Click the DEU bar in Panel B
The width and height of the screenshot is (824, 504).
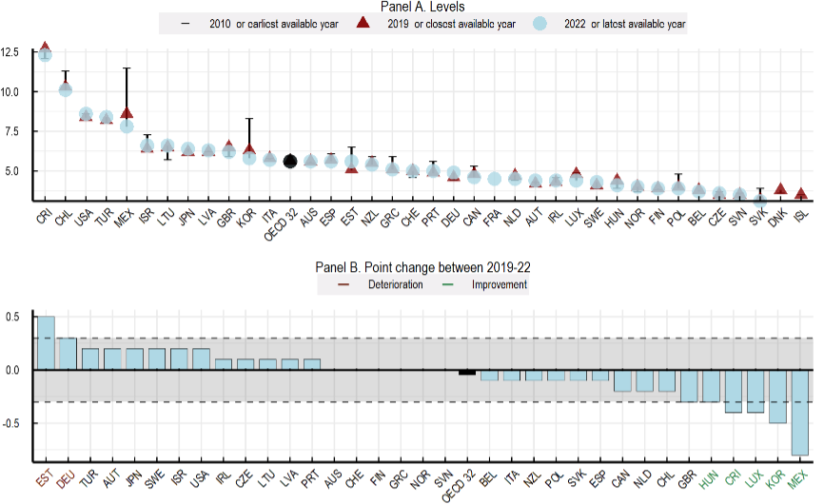tap(68, 354)
